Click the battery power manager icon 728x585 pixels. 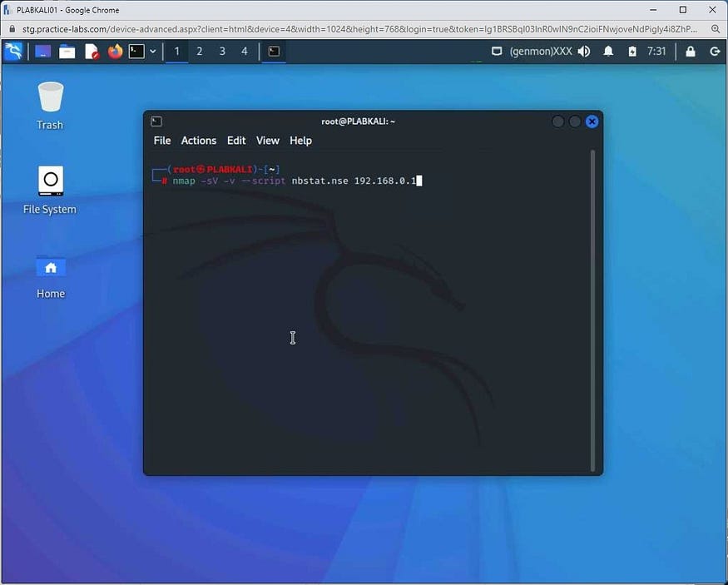pyautogui.click(x=632, y=51)
